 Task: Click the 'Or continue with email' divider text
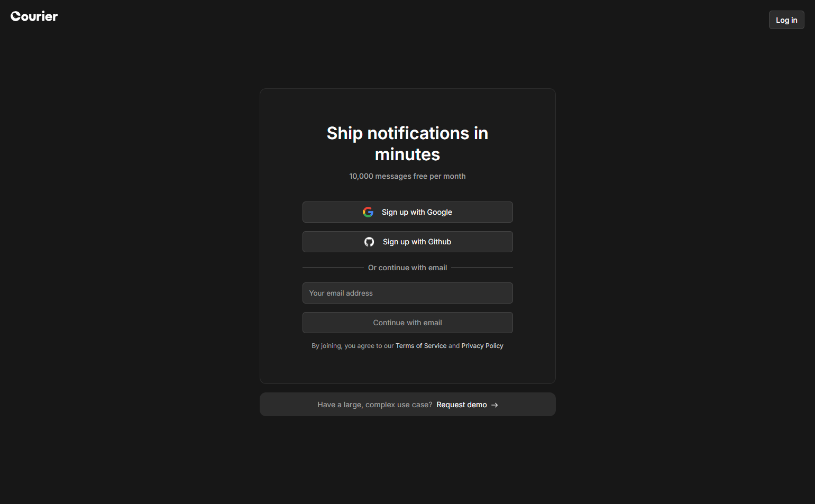point(407,268)
